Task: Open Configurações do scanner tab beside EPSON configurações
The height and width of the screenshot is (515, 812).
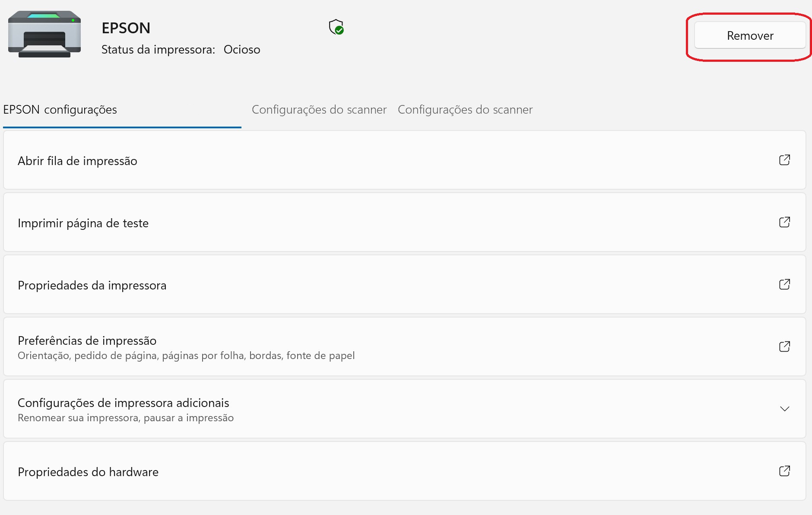Action: coord(319,110)
